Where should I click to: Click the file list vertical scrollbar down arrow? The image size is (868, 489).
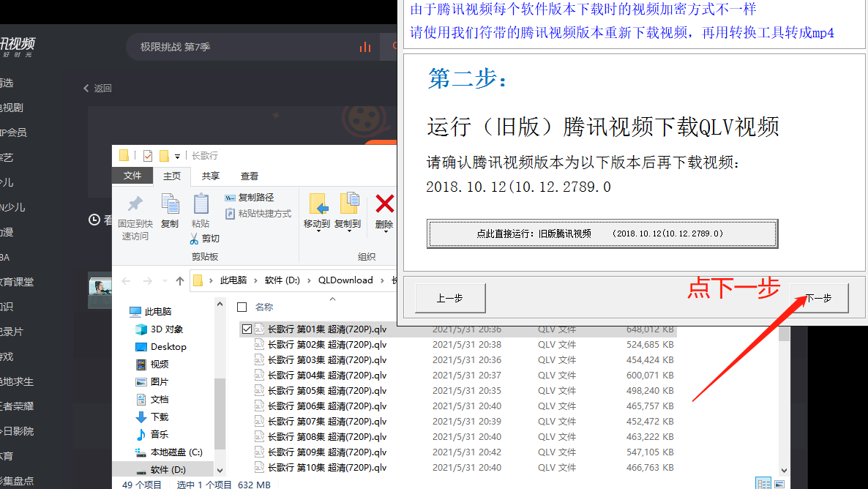click(784, 471)
